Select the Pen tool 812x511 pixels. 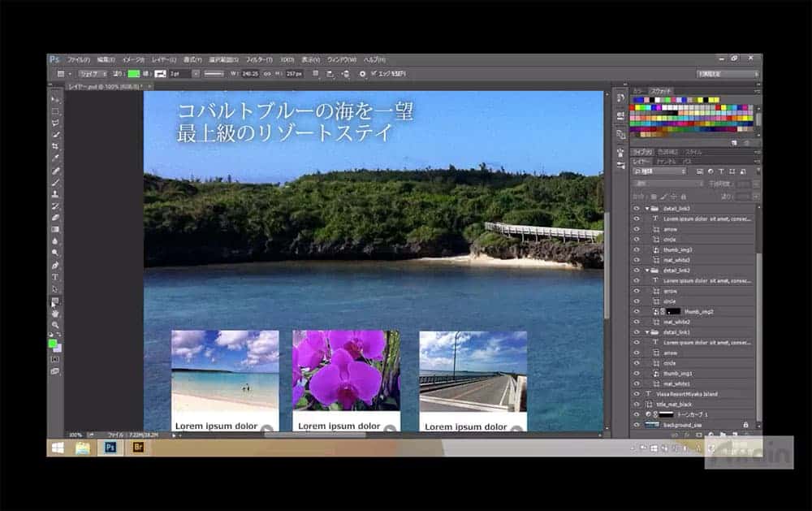pos(55,265)
